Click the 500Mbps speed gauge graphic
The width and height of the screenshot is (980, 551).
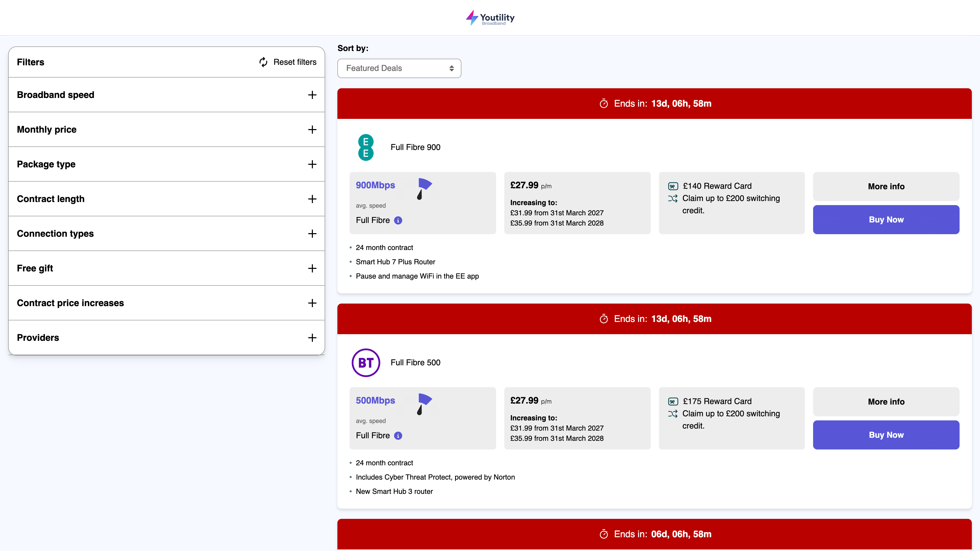[425, 404]
